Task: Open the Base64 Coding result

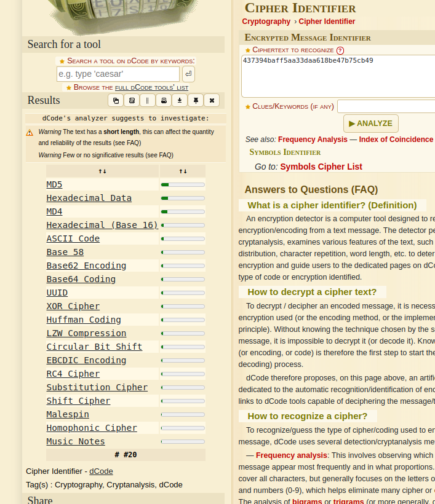Action: [x=81, y=279]
